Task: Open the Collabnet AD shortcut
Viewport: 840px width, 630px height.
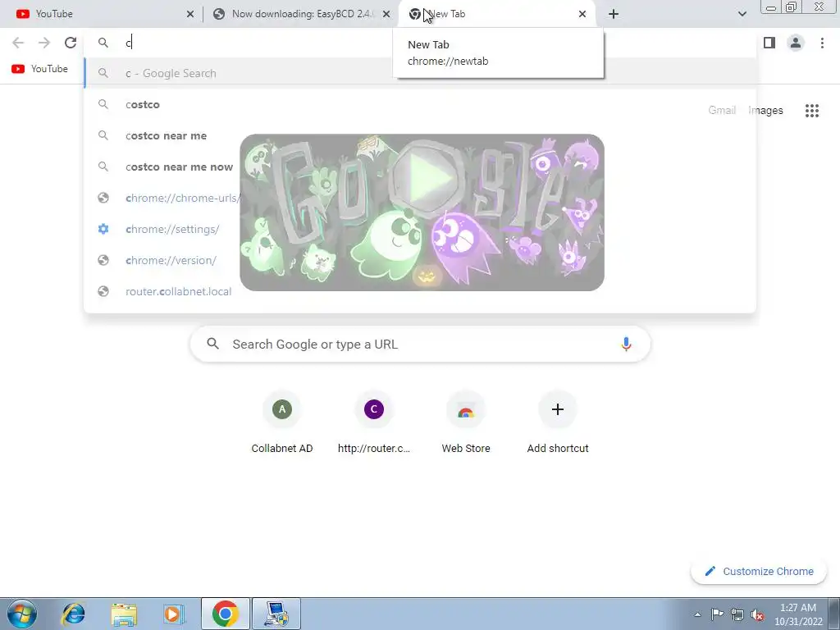Action: pos(282,423)
